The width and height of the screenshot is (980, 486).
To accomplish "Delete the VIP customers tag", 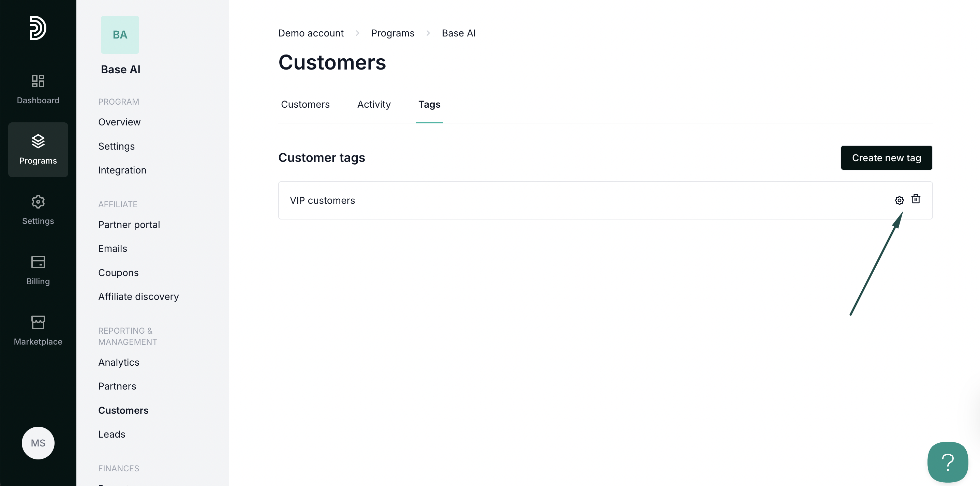I will coord(916,199).
